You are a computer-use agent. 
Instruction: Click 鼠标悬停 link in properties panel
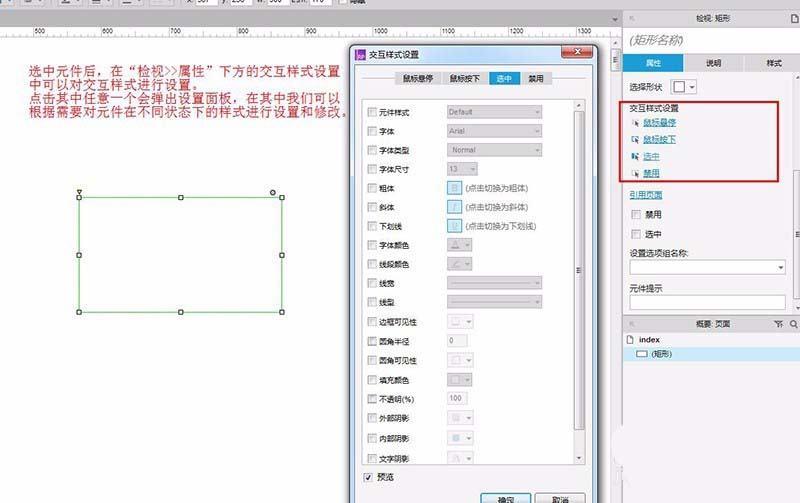click(659, 122)
